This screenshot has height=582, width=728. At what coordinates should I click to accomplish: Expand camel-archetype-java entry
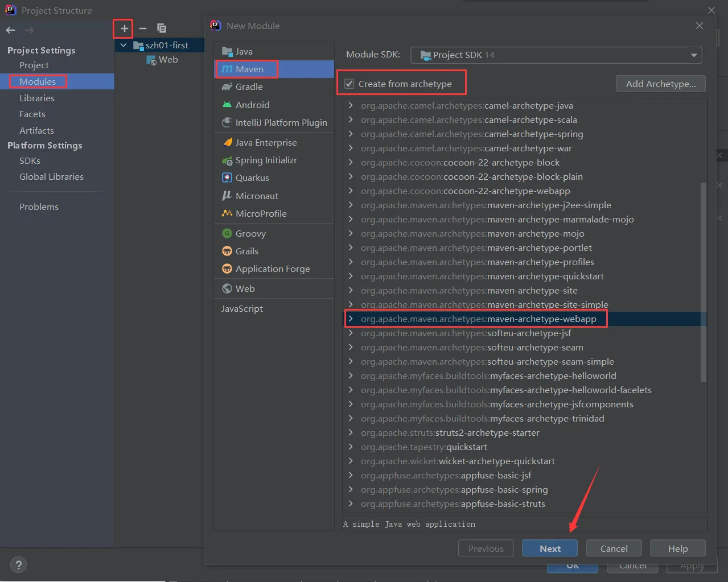pyautogui.click(x=351, y=105)
